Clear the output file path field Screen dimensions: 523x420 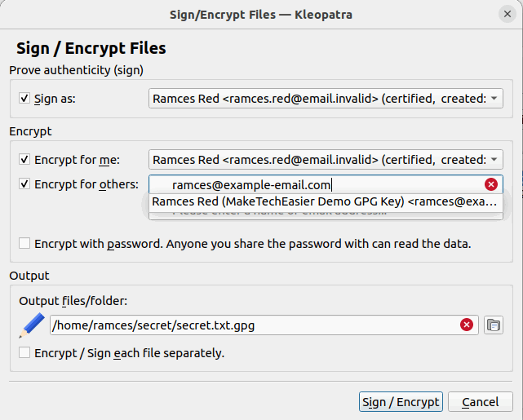click(467, 325)
